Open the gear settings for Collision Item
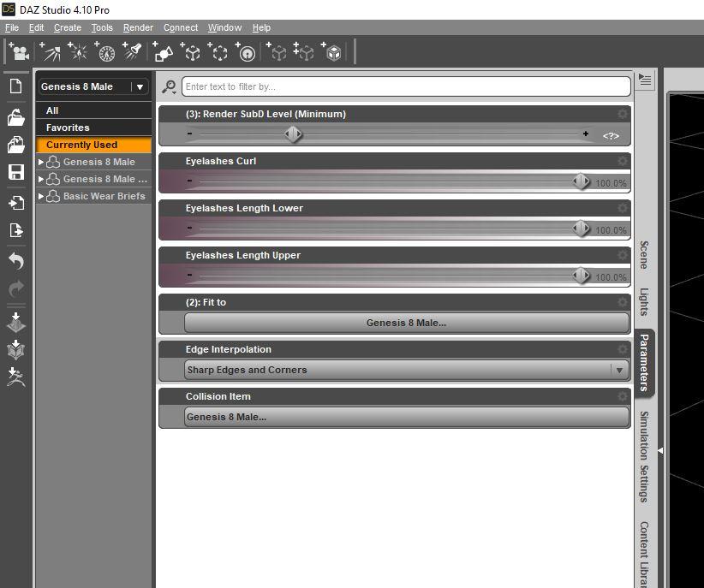The image size is (704, 588). tap(623, 396)
